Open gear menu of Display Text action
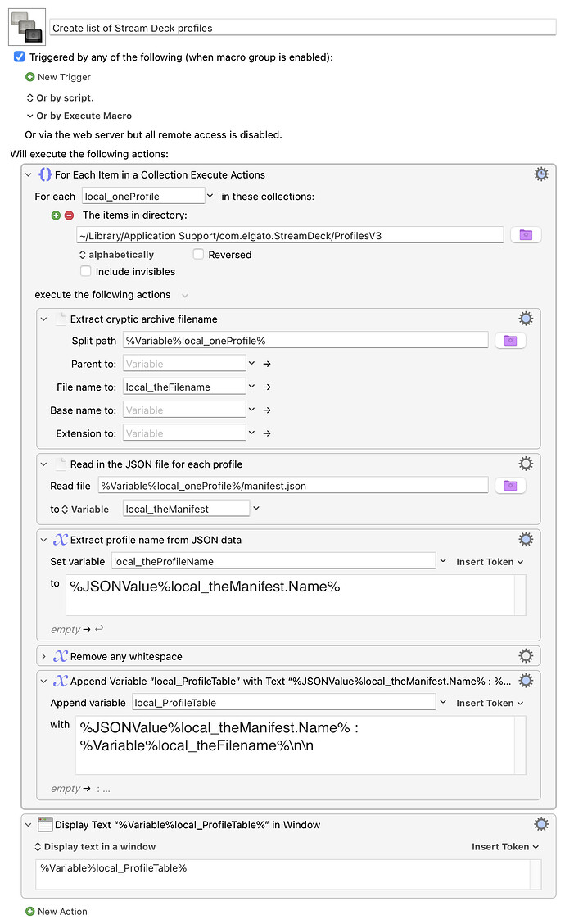Screen dimensions: 565x924 (x=541, y=824)
